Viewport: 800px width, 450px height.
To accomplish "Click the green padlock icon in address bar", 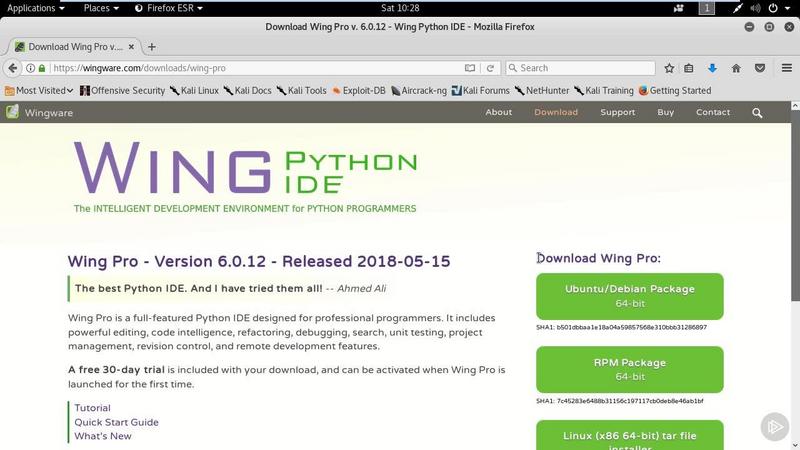I will (x=42, y=68).
